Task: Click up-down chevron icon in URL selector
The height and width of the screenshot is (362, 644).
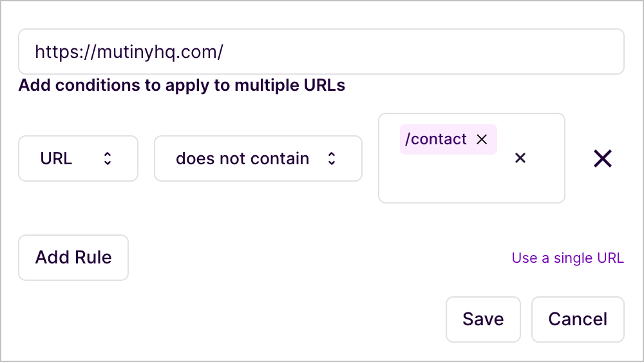Action: [x=108, y=158]
